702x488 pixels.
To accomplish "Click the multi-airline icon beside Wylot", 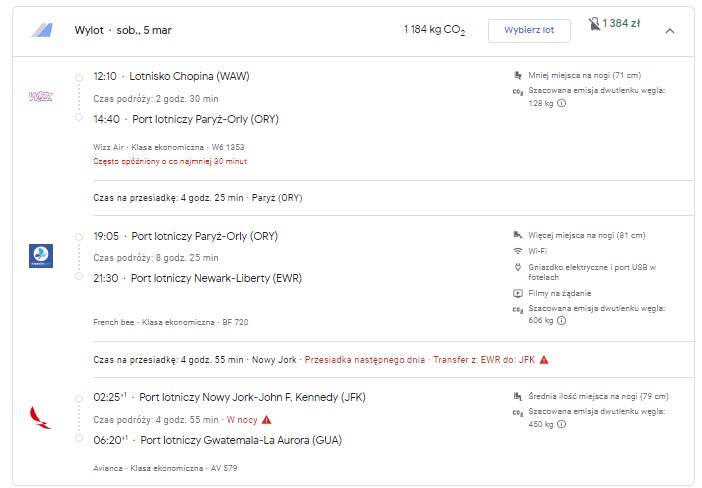I will [x=42, y=30].
